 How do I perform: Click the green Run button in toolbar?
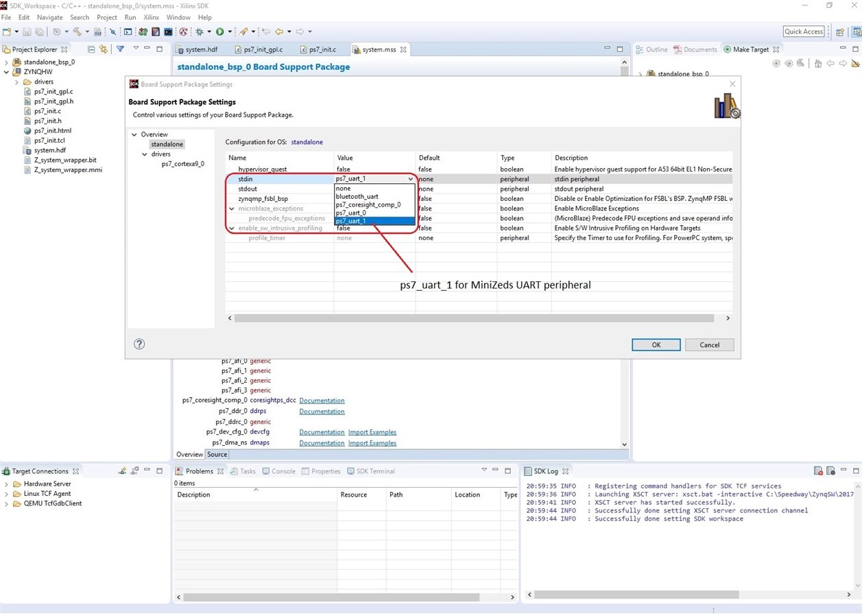click(219, 32)
